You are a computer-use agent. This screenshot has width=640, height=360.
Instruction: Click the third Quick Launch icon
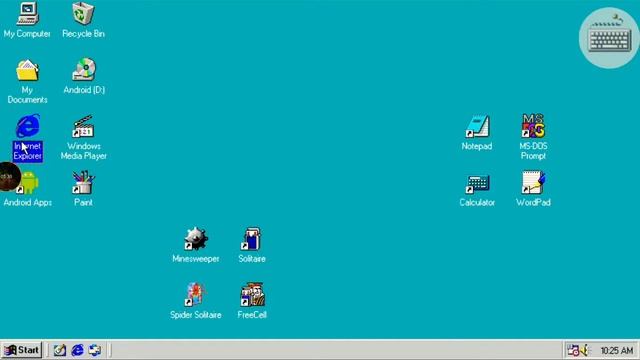(95, 350)
